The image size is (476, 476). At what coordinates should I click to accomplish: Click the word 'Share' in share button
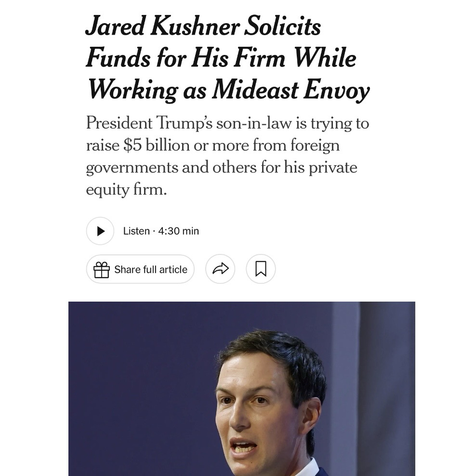click(x=127, y=269)
